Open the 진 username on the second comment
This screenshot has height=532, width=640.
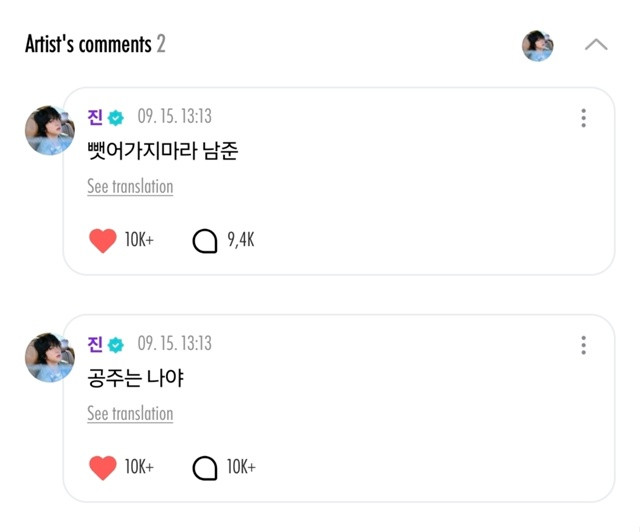point(95,345)
